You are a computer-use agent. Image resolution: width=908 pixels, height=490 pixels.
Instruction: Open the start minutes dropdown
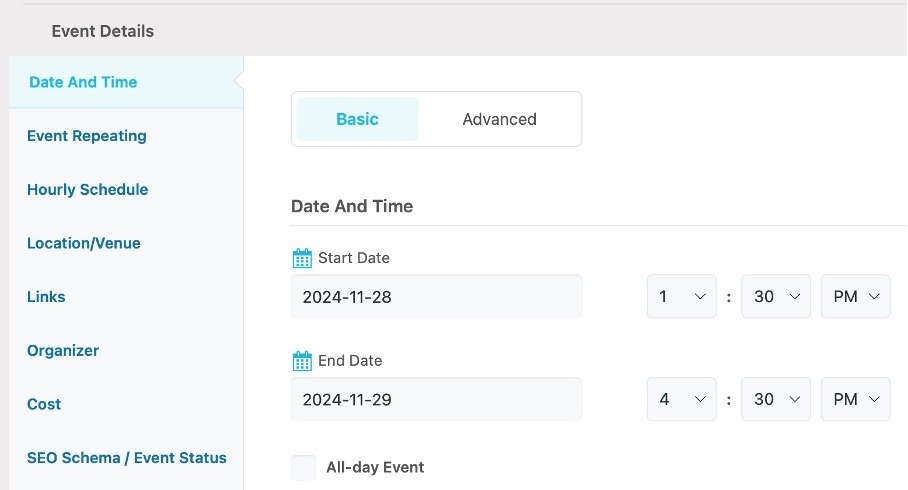776,297
